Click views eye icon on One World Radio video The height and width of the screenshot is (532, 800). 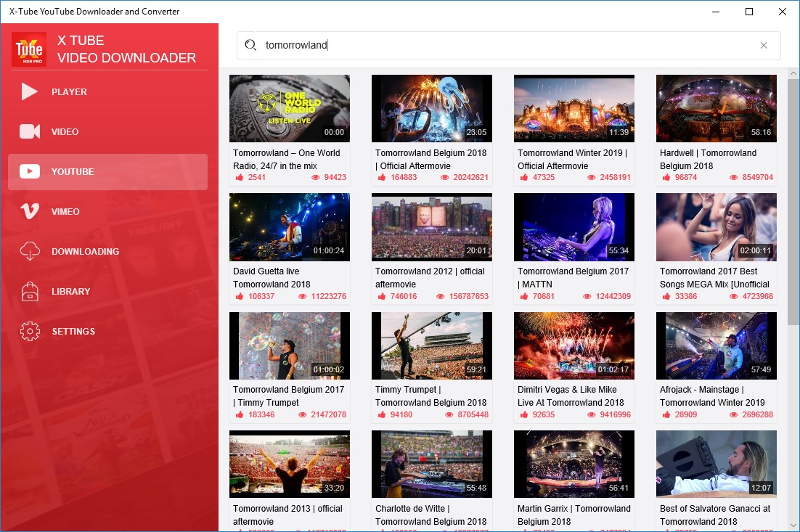pyautogui.click(x=315, y=178)
